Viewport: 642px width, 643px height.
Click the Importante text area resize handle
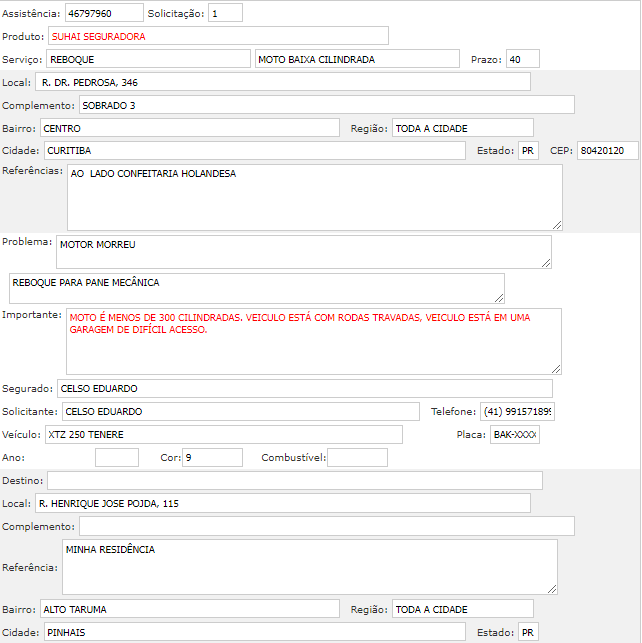point(556,369)
